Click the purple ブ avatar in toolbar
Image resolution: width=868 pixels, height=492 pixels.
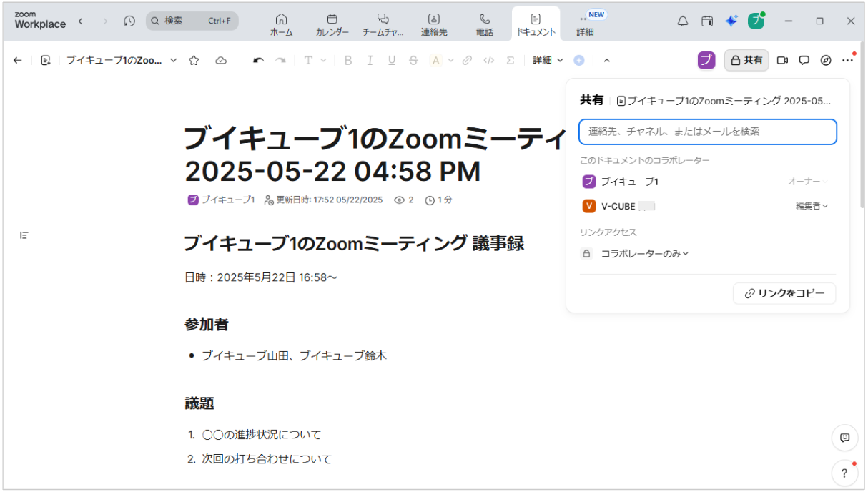click(706, 61)
